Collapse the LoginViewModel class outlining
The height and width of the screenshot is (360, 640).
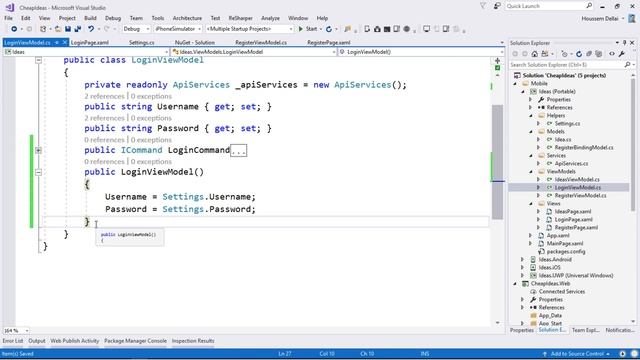38,60
